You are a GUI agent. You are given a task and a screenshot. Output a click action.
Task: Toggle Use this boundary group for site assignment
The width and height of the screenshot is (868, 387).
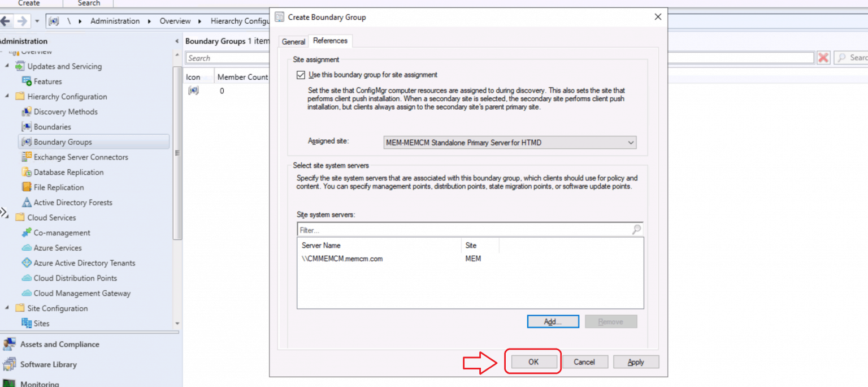pos(300,75)
